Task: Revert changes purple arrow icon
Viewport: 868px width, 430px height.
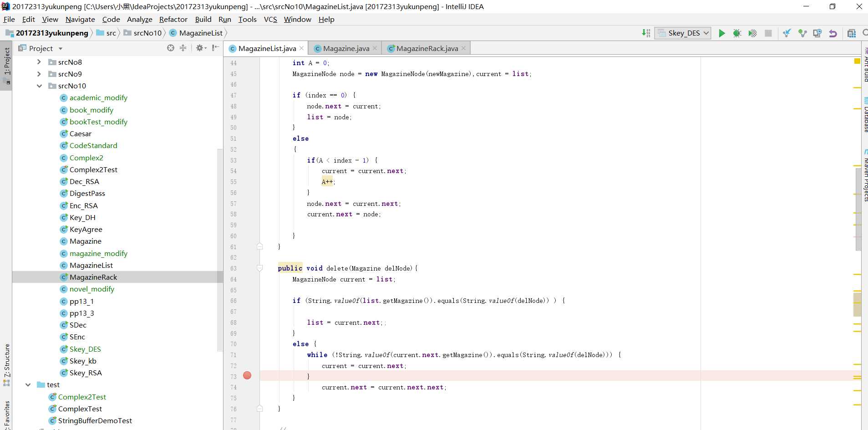Action: (x=833, y=33)
